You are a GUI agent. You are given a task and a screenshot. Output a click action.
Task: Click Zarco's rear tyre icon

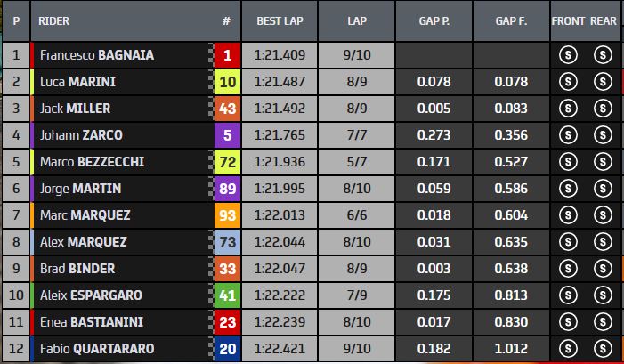pyautogui.click(x=602, y=135)
